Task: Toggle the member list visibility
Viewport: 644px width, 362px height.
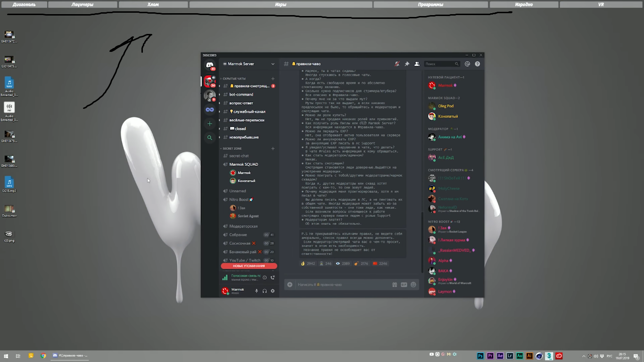Action: click(417, 64)
